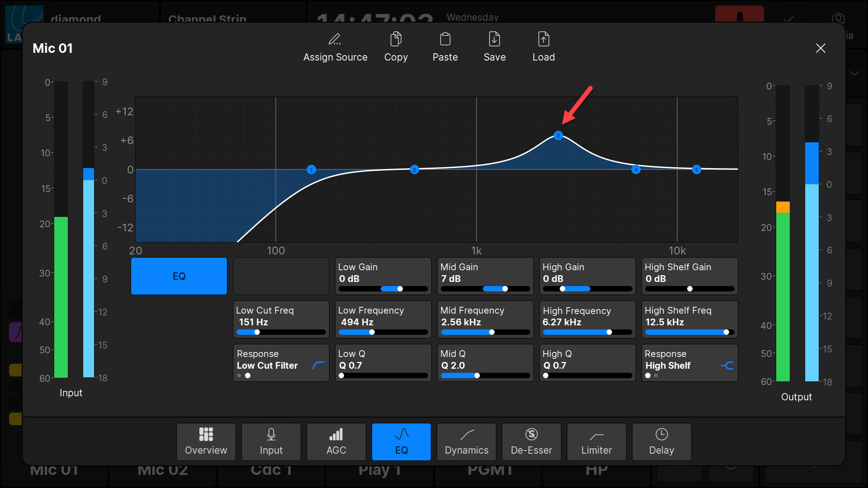The image size is (868, 488).
Task: Go to the Limiter tab
Action: [x=596, y=441]
